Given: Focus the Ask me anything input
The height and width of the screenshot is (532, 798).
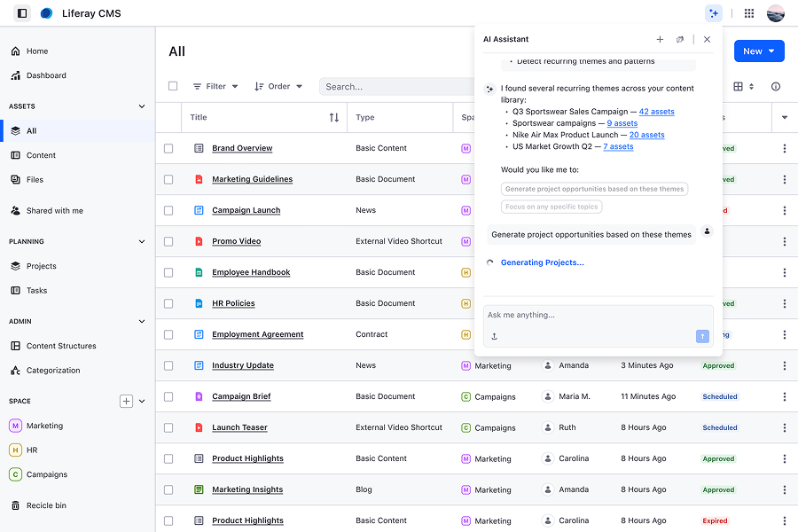Looking at the screenshot, I should pos(598,315).
